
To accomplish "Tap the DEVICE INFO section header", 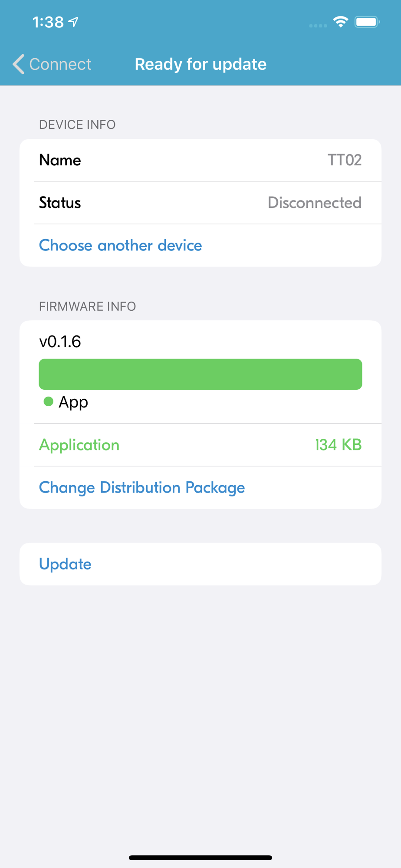I will tap(77, 125).
